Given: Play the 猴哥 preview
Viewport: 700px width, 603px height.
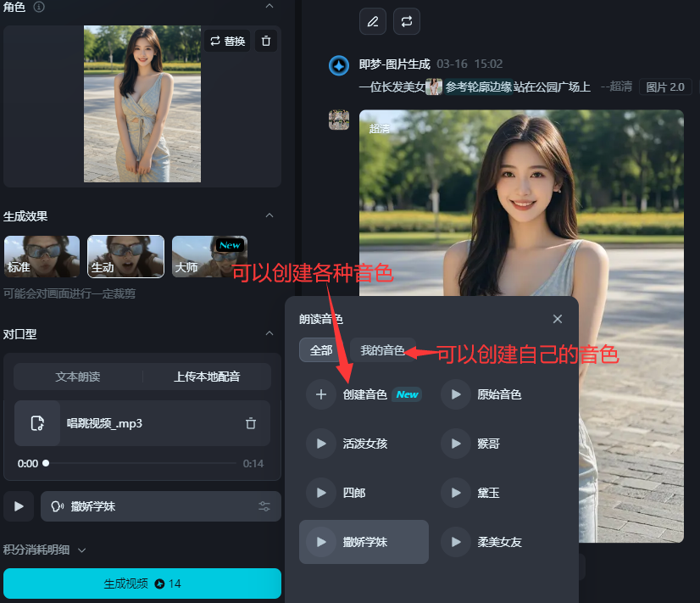Looking at the screenshot, I should 455,444.
